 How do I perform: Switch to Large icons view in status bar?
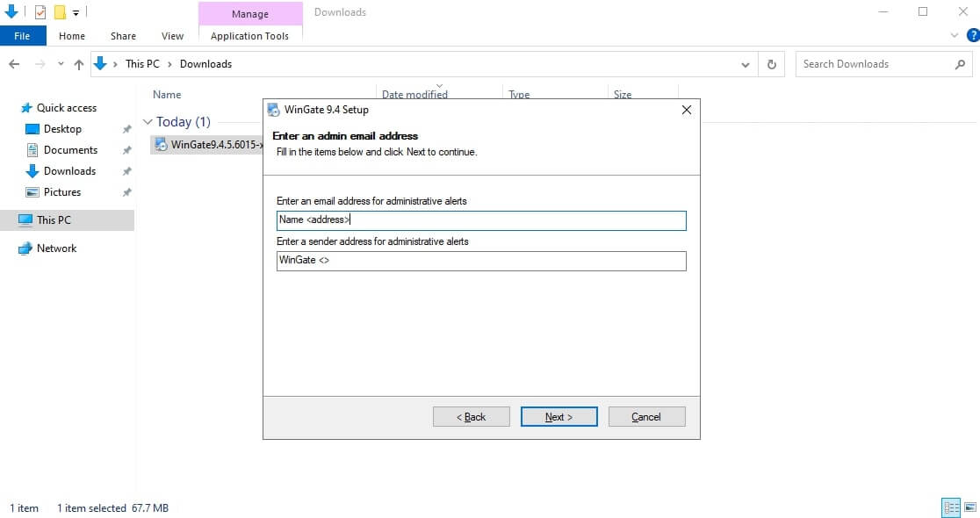970,508
